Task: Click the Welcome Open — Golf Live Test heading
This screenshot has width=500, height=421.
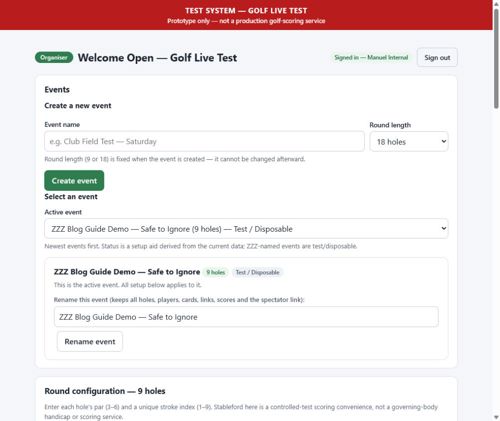Action: click(157, 58)
